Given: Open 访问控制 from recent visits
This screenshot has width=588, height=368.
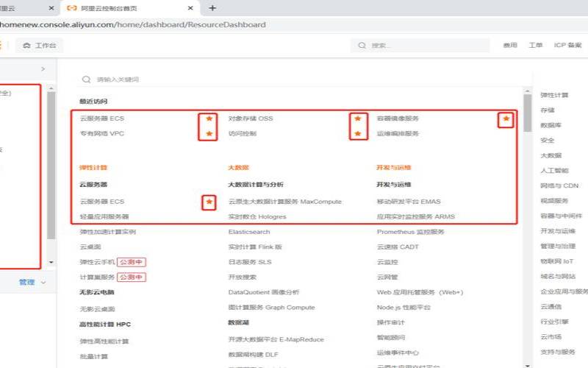Looking at the screenshot, I should coord(243,134).
